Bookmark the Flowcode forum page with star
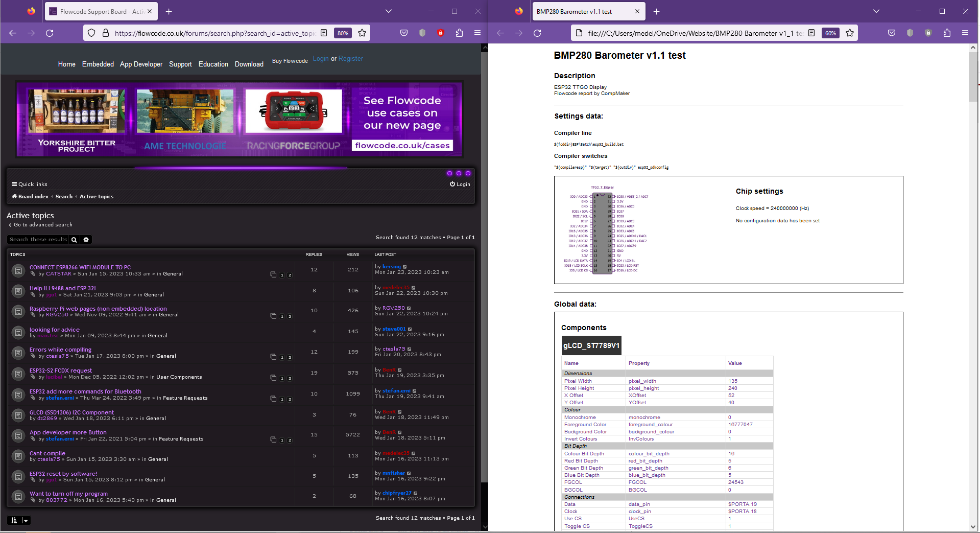This screenshot has height=533, width=980. (362, 33)
